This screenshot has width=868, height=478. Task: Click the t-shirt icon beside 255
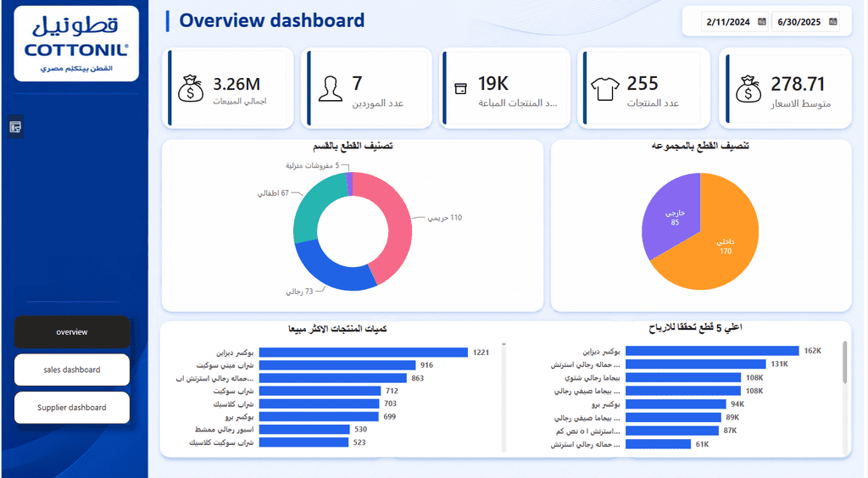pos(605,88)
